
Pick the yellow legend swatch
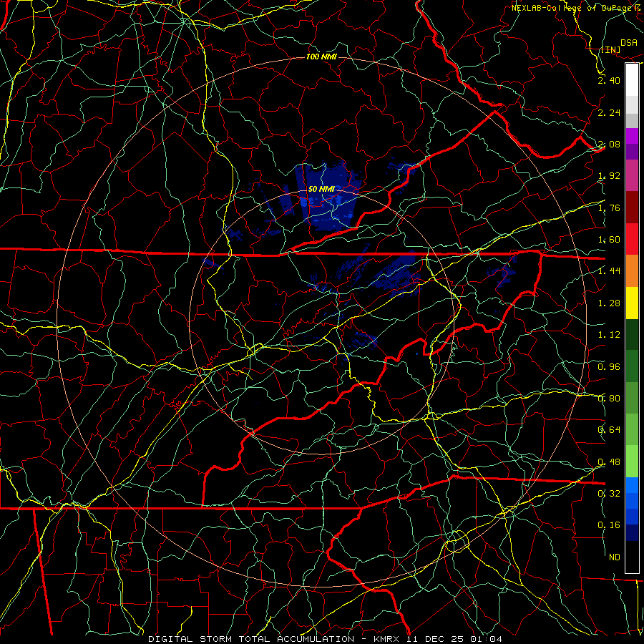pyautogui.click(x=632, y=303)
